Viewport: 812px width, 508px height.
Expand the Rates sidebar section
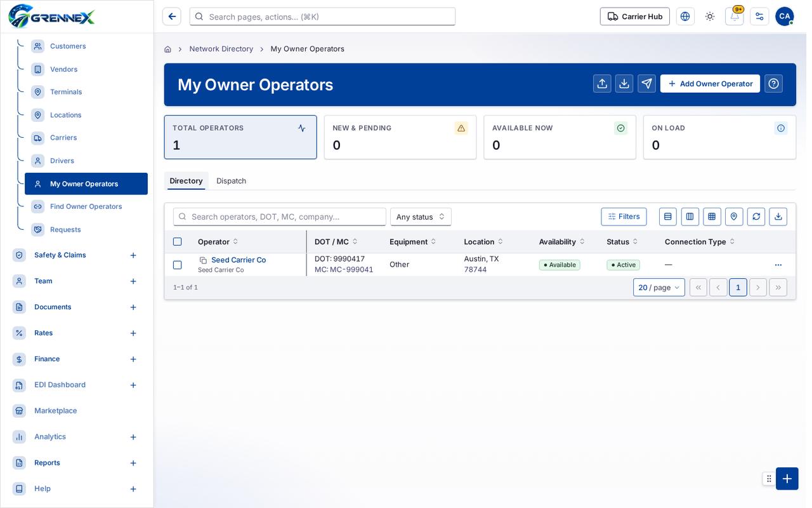[x=133, y=333]
